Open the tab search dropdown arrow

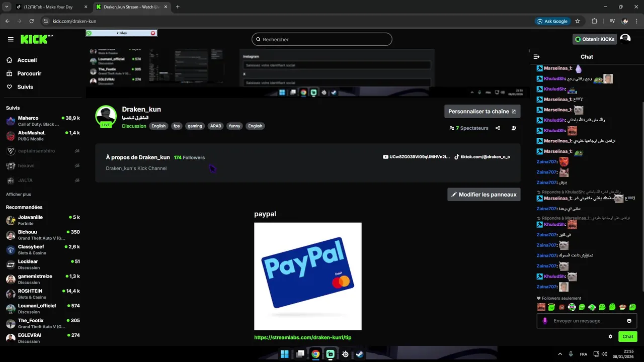pos(7,7)
